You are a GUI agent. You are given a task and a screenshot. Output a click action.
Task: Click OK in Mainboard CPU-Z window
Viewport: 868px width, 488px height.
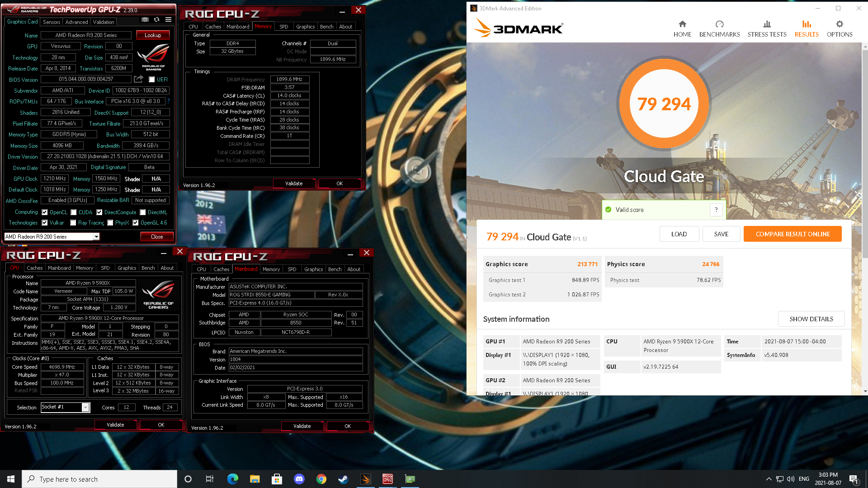(348, 426)
